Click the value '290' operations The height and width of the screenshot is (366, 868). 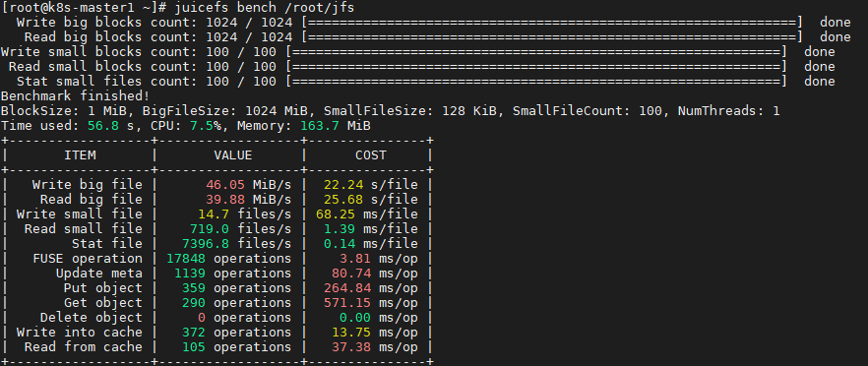(194, 303)
